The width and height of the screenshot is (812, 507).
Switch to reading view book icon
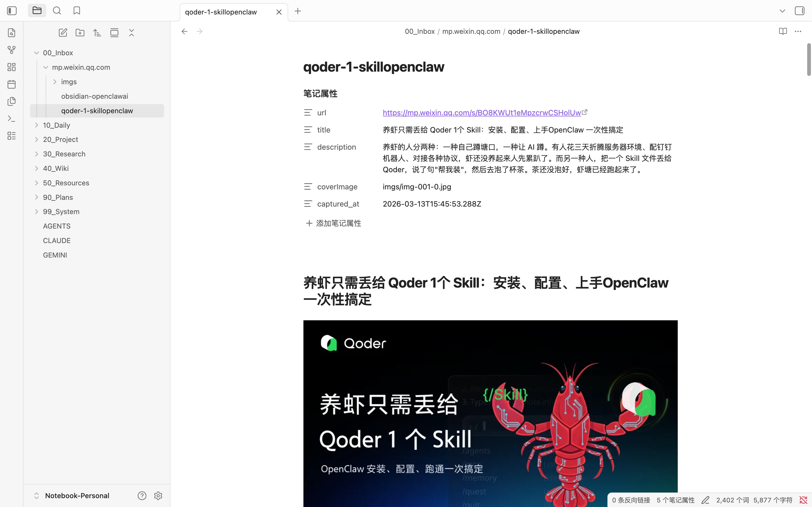(x=783, y=31)
